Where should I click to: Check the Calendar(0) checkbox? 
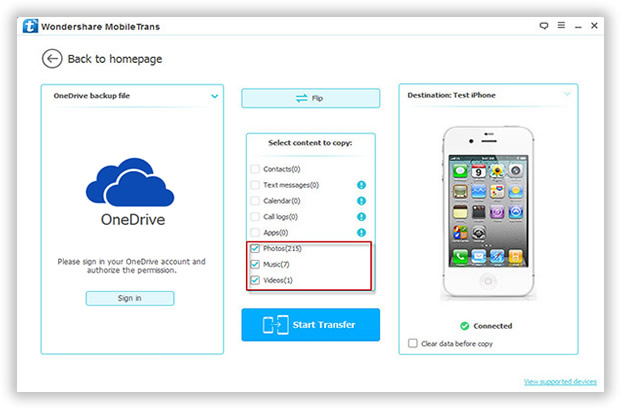coord(255,201)
